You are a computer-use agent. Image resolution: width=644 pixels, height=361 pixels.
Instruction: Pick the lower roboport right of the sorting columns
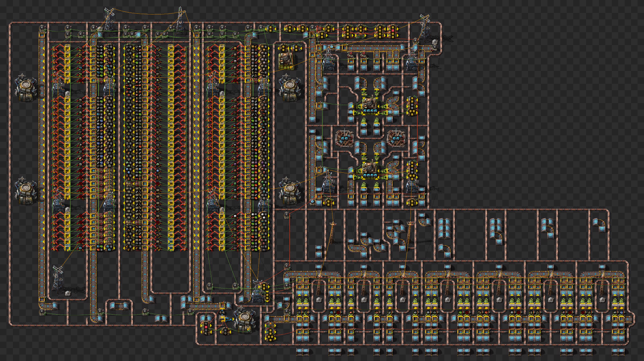pos(289,191)
